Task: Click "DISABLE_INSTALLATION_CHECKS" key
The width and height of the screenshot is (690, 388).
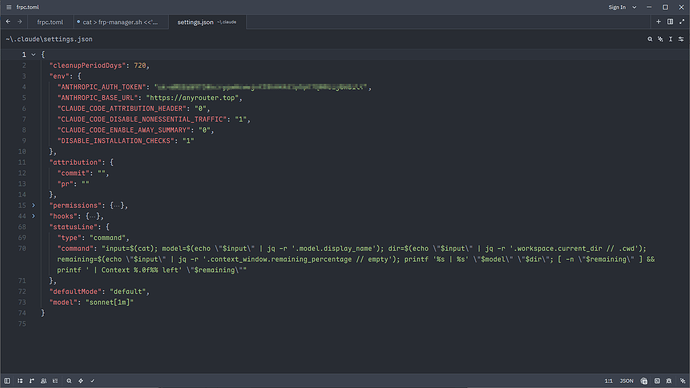Action: 116,141
